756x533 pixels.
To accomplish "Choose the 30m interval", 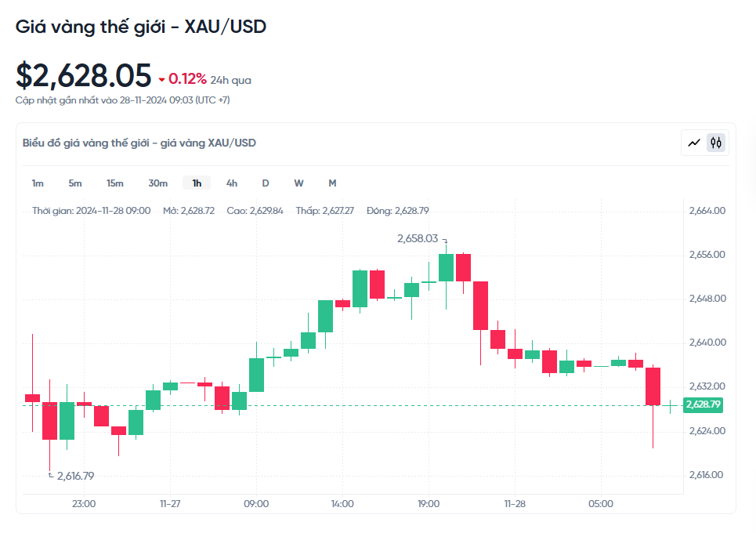I will [x=158, y=183].
